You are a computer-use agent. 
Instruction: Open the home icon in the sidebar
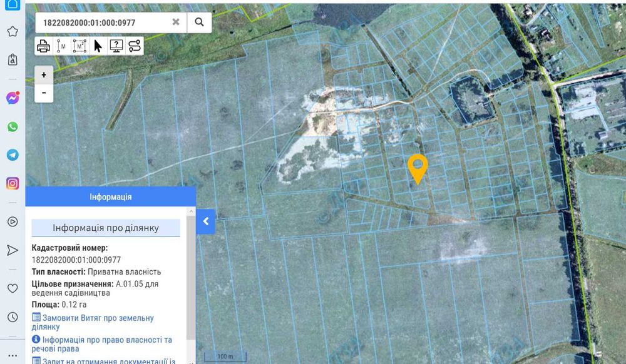click(13, 4)
